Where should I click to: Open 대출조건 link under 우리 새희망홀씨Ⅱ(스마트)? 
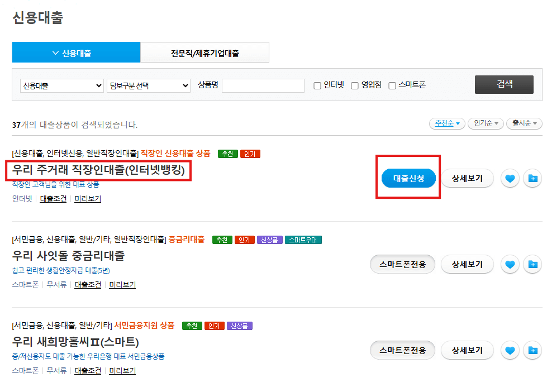(88, 370)
